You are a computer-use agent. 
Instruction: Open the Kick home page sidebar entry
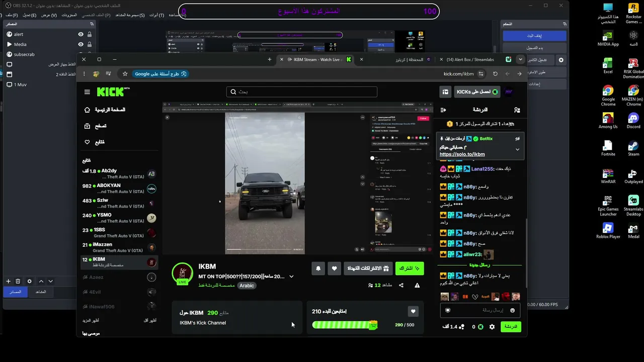(105, 110)
